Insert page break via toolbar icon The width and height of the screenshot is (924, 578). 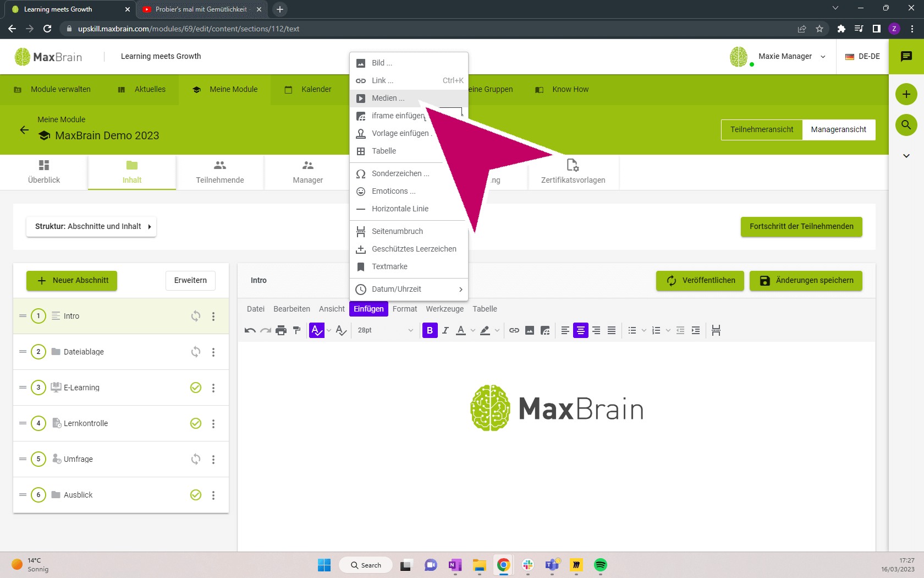716,330
